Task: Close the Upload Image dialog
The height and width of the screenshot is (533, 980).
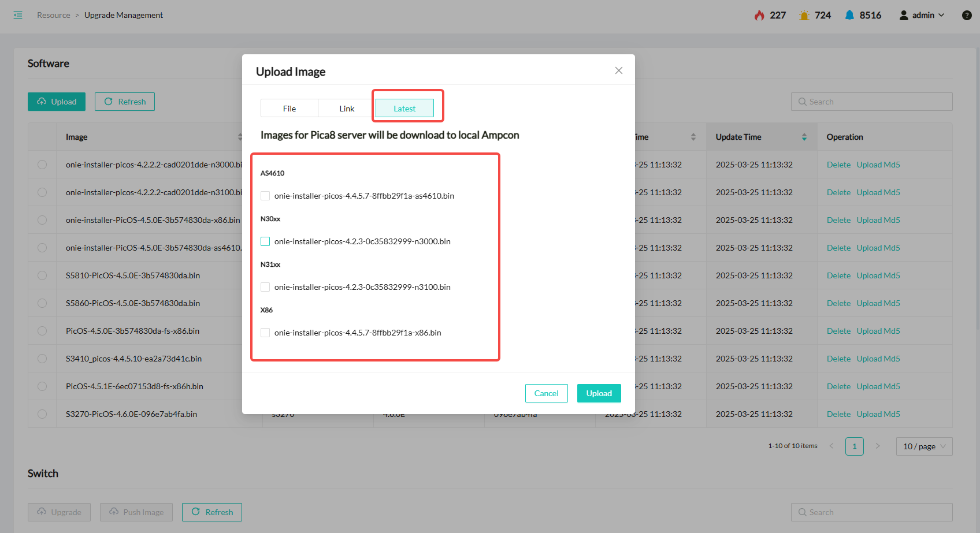Action: point(618,70)
